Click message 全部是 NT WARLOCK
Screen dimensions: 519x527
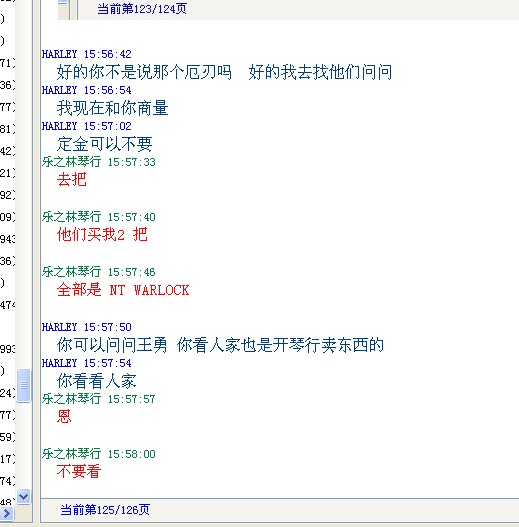[x=123, y=290]
